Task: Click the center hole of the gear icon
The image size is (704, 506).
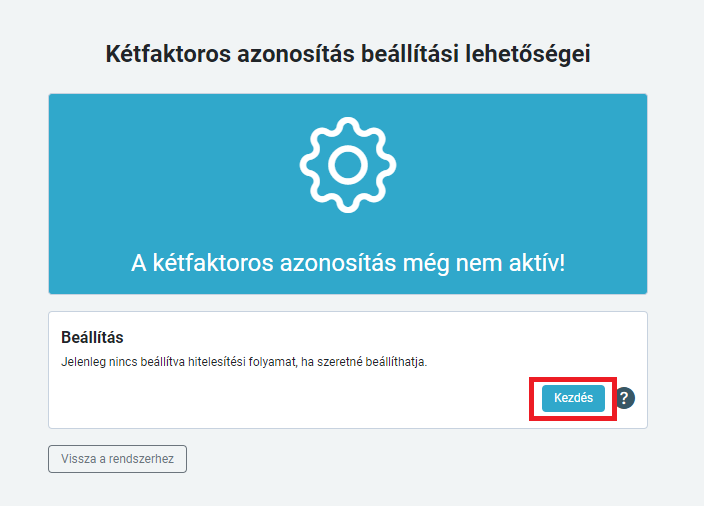Action: click(x=348, y=165)
